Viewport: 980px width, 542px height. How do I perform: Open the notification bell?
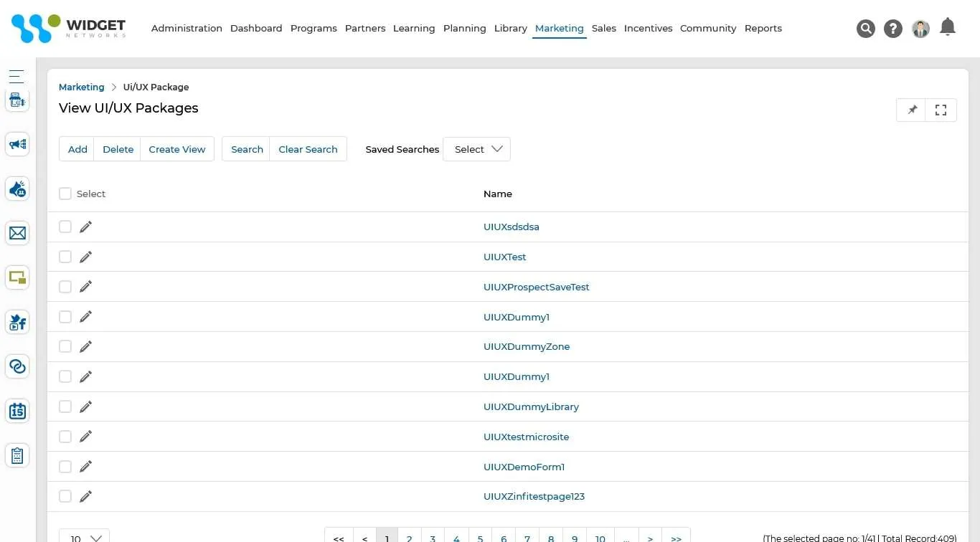pyautogui.click(x=948, y=27)
